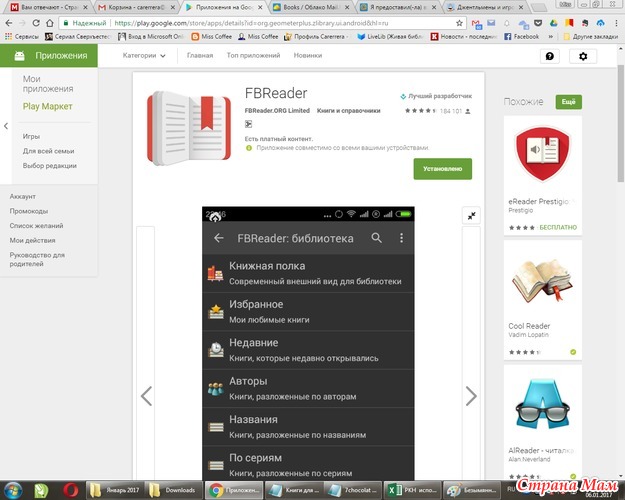
Task: Show next screenshot with right arrow
Action: (471, 396)
